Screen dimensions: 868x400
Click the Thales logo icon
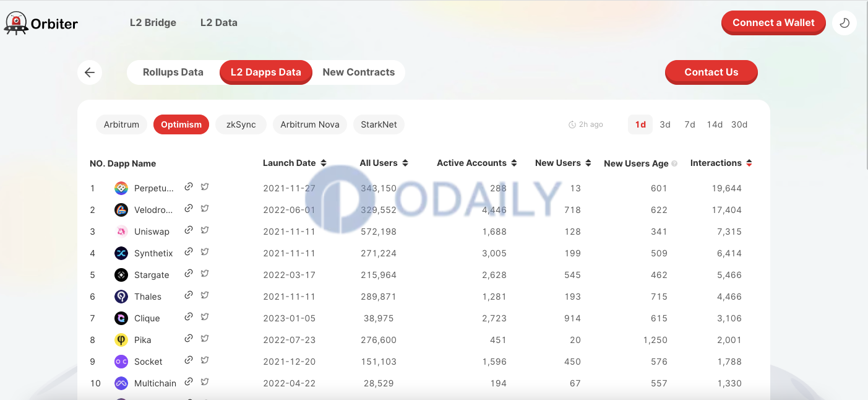[x=121, y=297]
